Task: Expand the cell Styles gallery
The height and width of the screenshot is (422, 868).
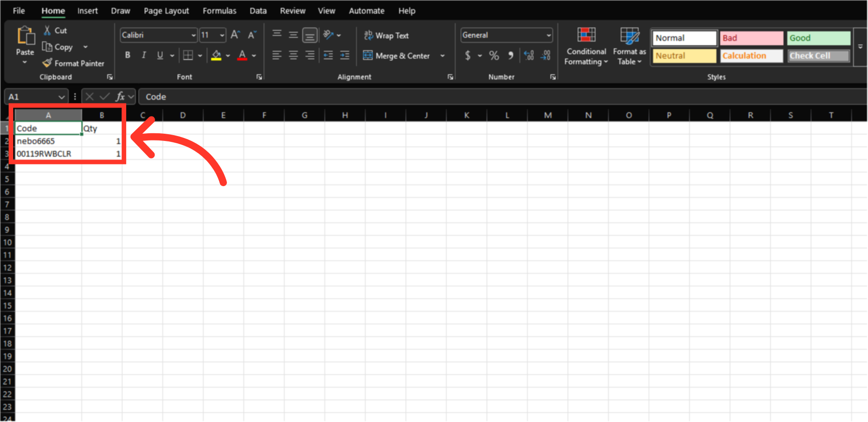Action: point(860,47)
